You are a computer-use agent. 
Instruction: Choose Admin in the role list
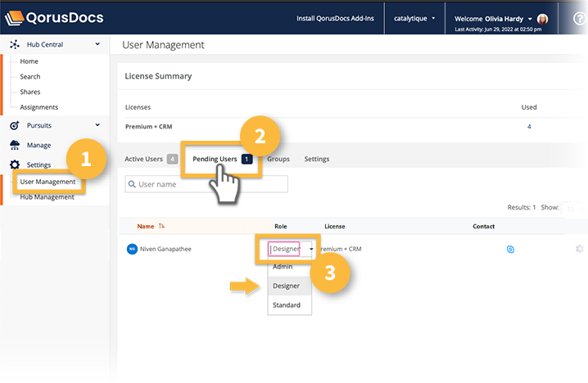[290, 267]
